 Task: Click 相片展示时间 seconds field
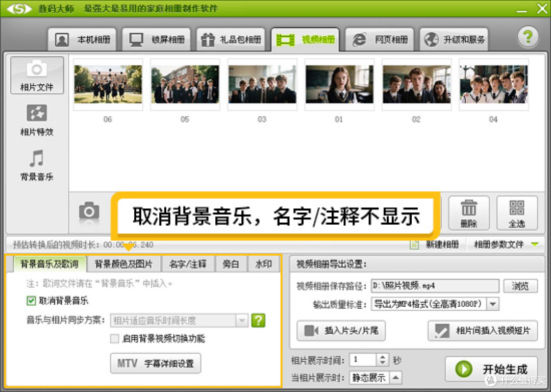click(363, 360)
